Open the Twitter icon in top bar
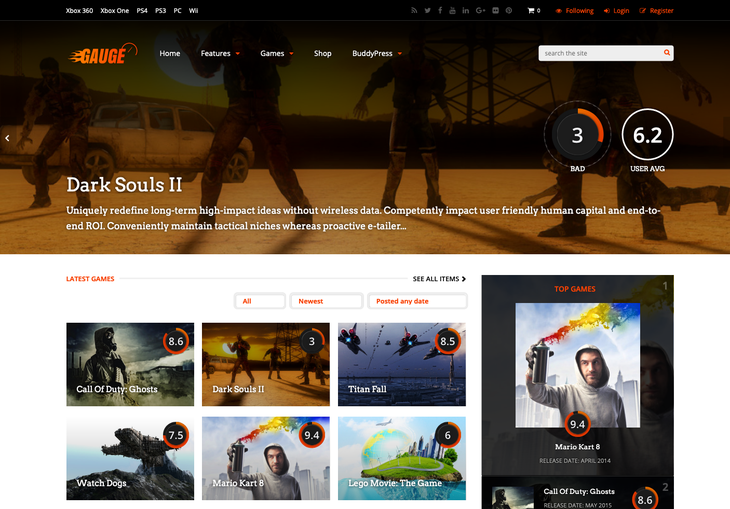 [x=427, y=10]
